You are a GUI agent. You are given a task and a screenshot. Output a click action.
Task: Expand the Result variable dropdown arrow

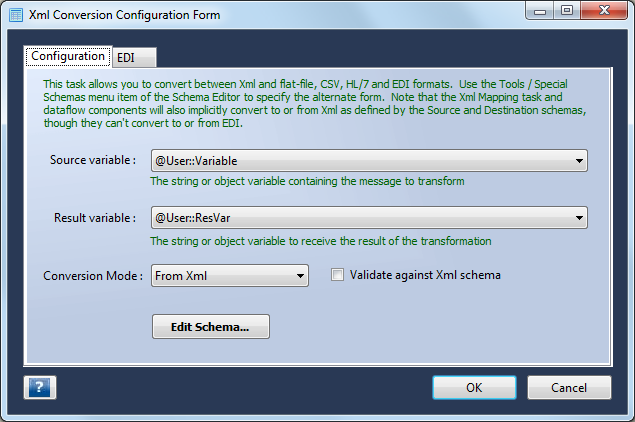[579, 218]
